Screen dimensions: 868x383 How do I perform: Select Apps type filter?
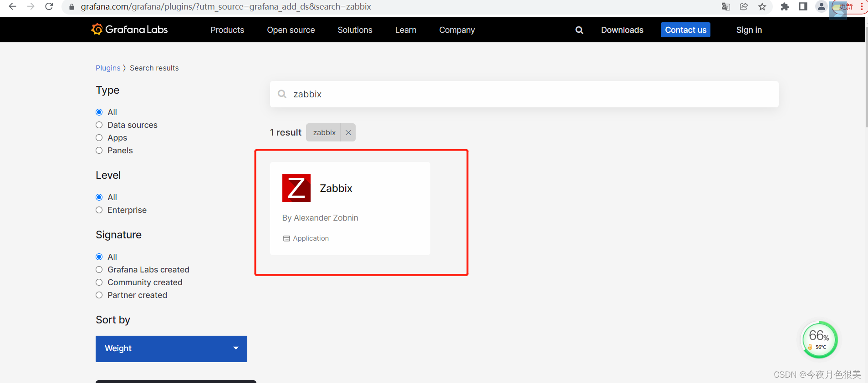(x=99, y=138)
